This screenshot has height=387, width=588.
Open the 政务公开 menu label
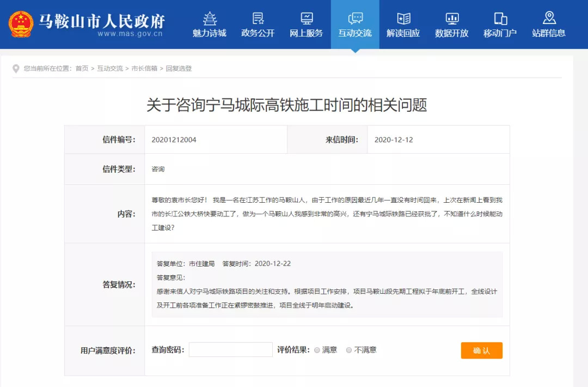tap(258, 33)
